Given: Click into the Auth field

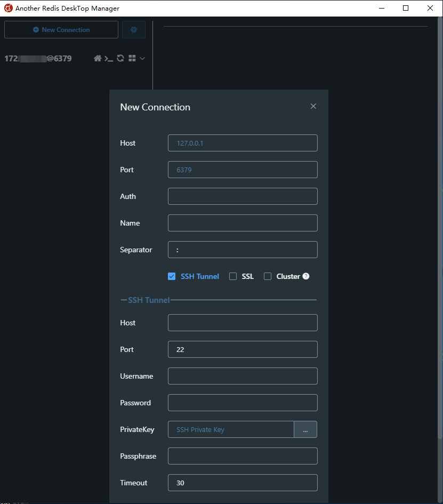Looking at the screenshot, I should (x=243, y=196).
